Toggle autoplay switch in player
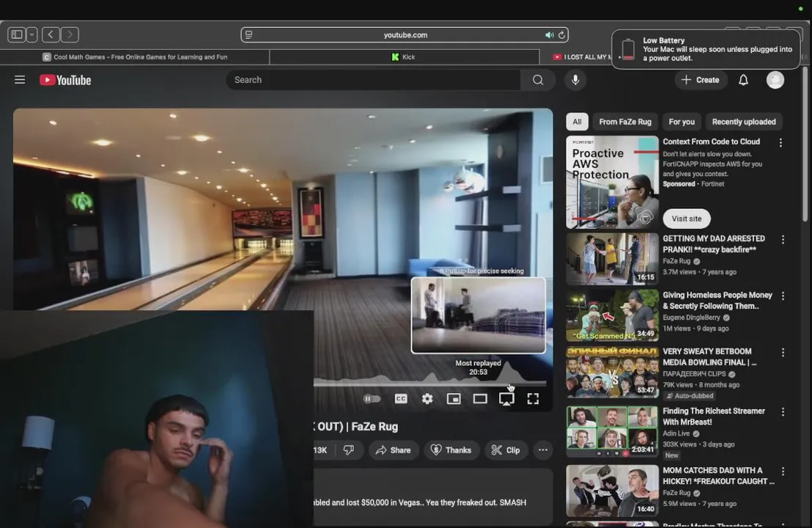 (x=372, y=398)
